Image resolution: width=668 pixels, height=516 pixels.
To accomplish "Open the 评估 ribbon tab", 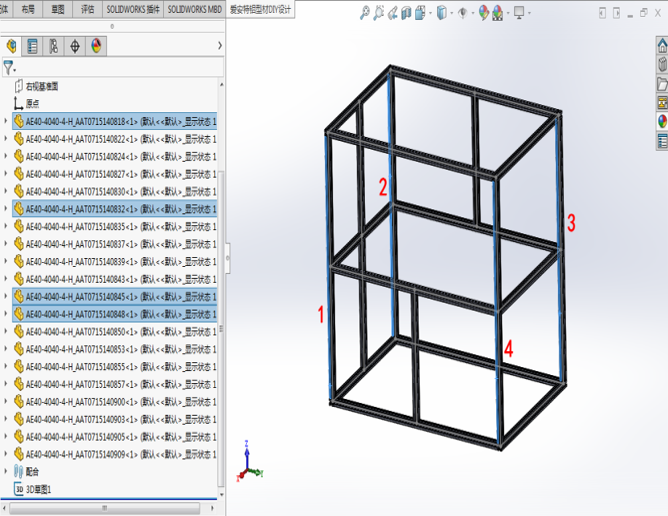I will (x=88, y=9).
